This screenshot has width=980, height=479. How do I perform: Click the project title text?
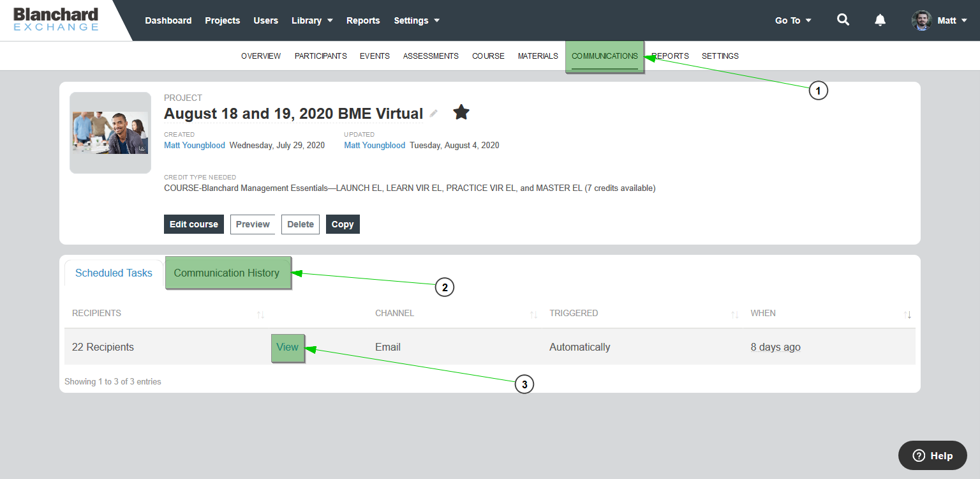click(293, 114)
